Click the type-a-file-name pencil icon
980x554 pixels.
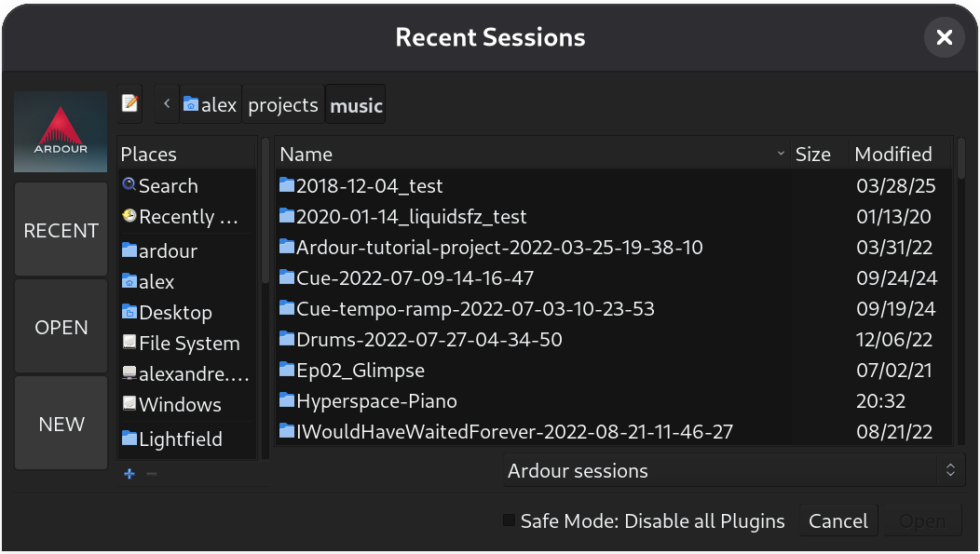click(129, 104)
